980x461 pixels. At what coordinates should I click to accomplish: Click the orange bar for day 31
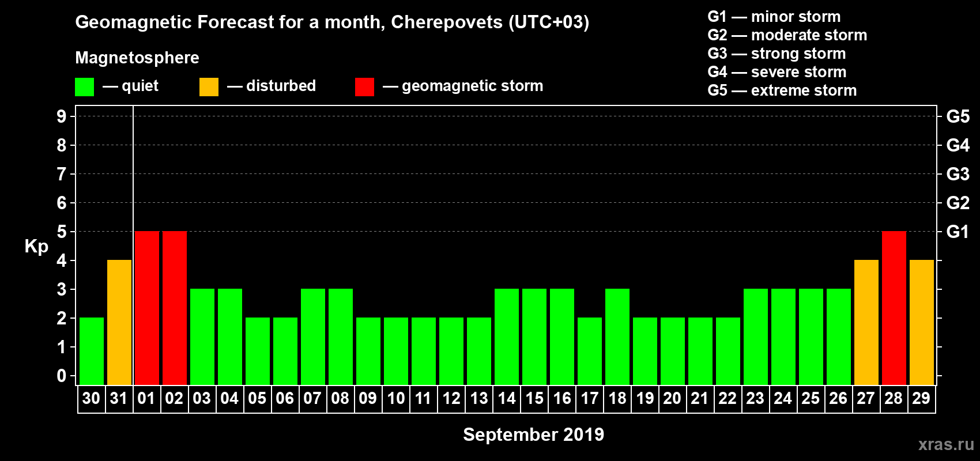point(119,322)
